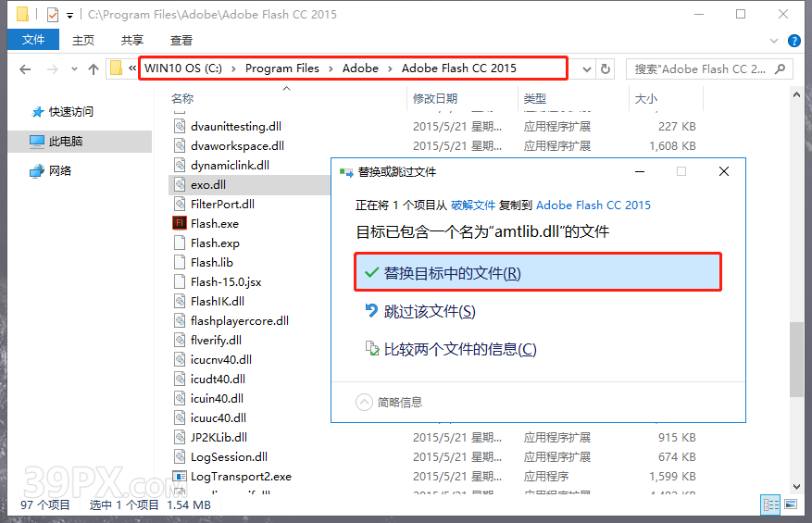
Task: Select 快速访问 in navigation pane
Action: pyautogui.click(x=71, y=111)
